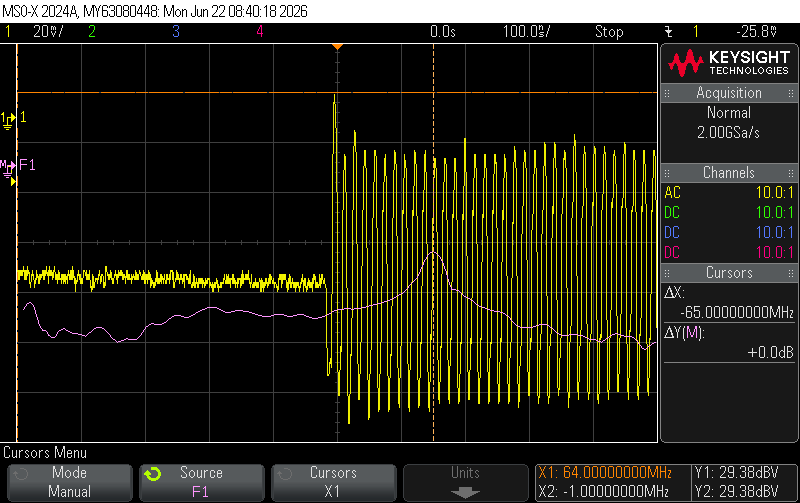
Task: Select the vertical dashed orange X cursor
Action: coord(434,243)
